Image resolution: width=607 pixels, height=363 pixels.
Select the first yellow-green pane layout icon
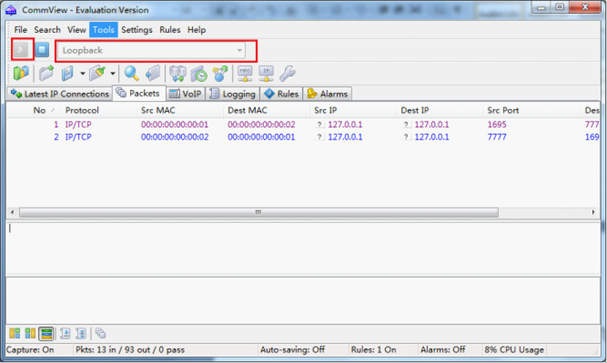click(x=15, y=333)
